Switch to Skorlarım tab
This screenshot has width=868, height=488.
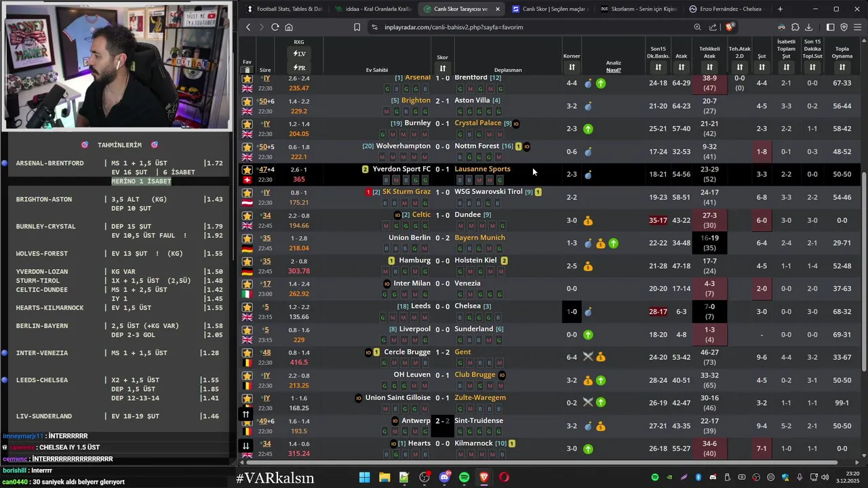coord(639,9)
